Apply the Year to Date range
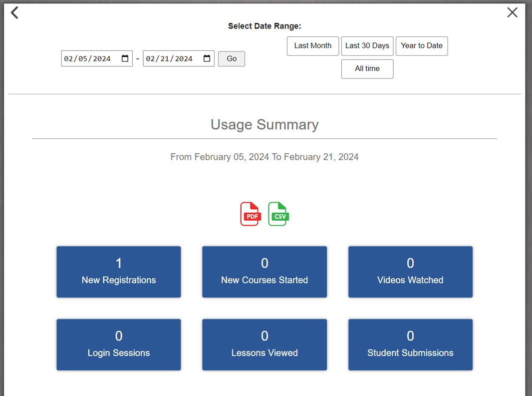Image resolution: width=532 pixels, height=396 pixels. point(421,46)
